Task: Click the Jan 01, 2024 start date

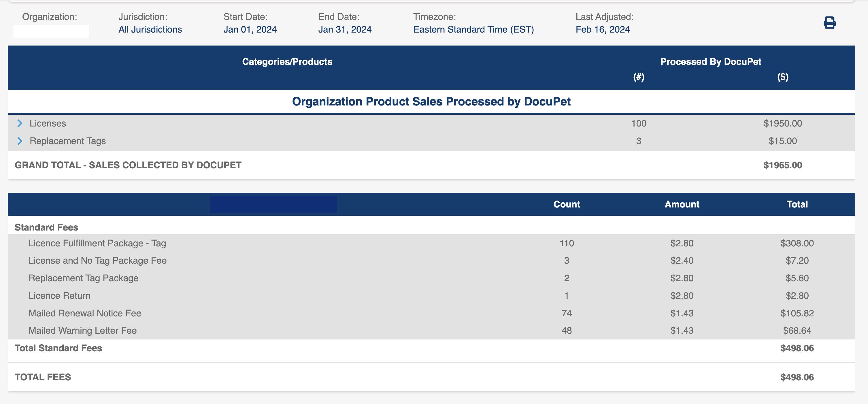Action: [x=250, y=30]
